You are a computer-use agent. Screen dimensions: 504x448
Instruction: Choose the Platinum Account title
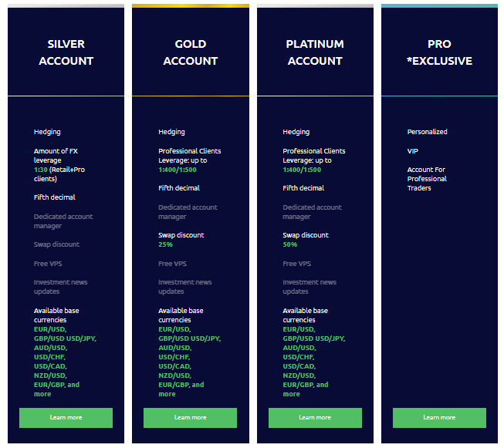pos(315,52)
